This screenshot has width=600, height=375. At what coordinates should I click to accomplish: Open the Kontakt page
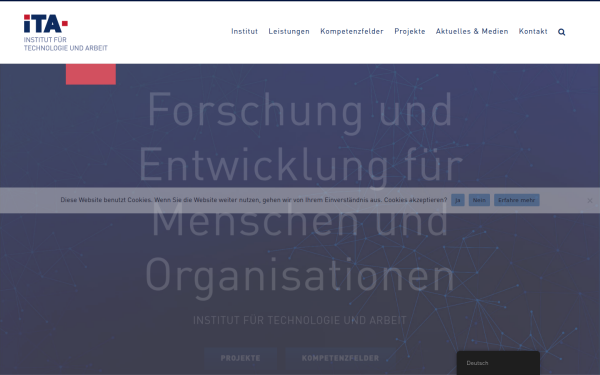pos(533,31)
